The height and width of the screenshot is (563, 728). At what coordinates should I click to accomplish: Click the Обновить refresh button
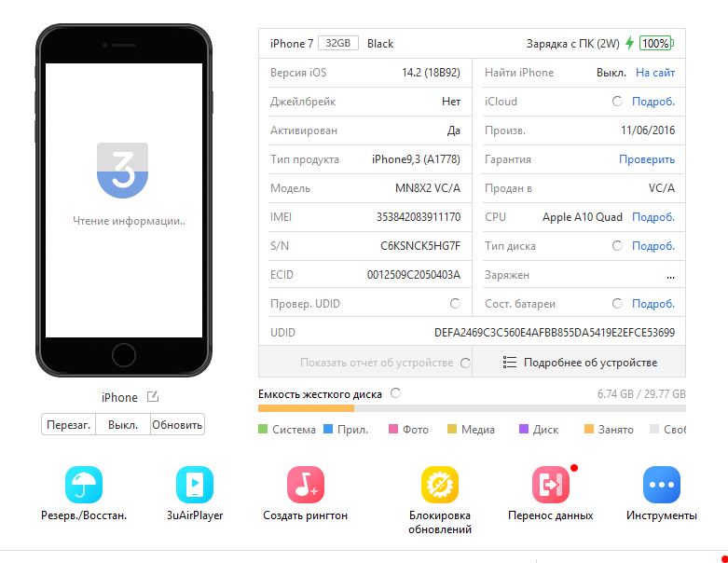177,425
